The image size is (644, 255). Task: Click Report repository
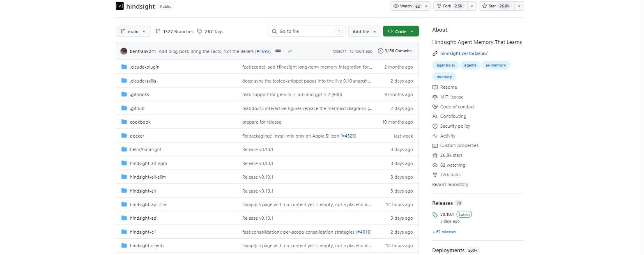coord(450,184)
